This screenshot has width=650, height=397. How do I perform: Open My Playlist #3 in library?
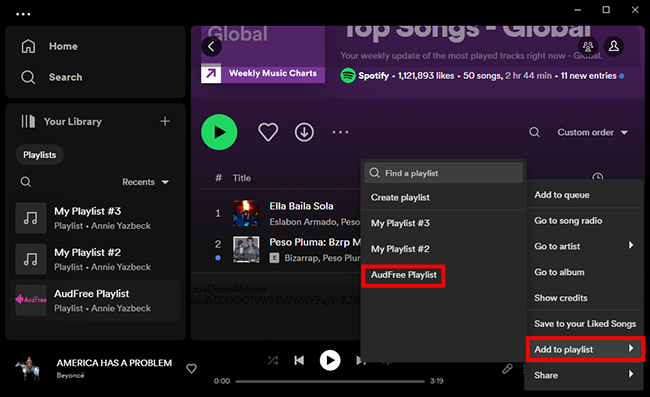point(96,218)
